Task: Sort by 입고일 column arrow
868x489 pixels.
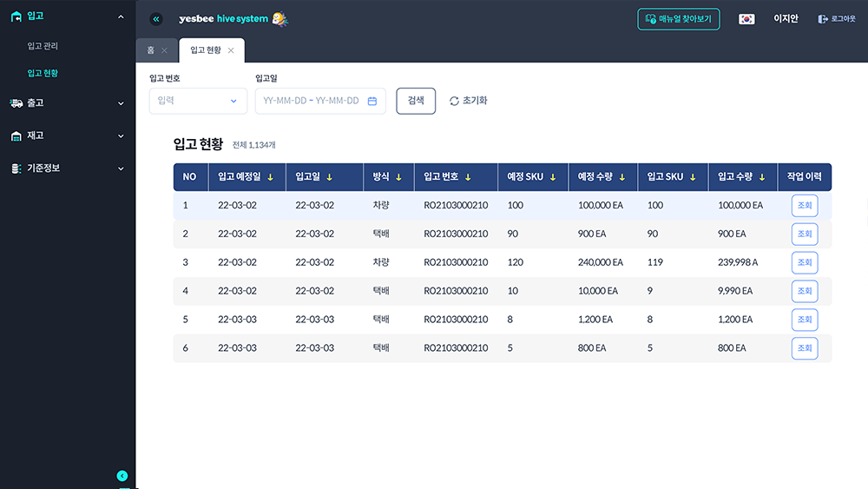Action: [x=329, y=177]
